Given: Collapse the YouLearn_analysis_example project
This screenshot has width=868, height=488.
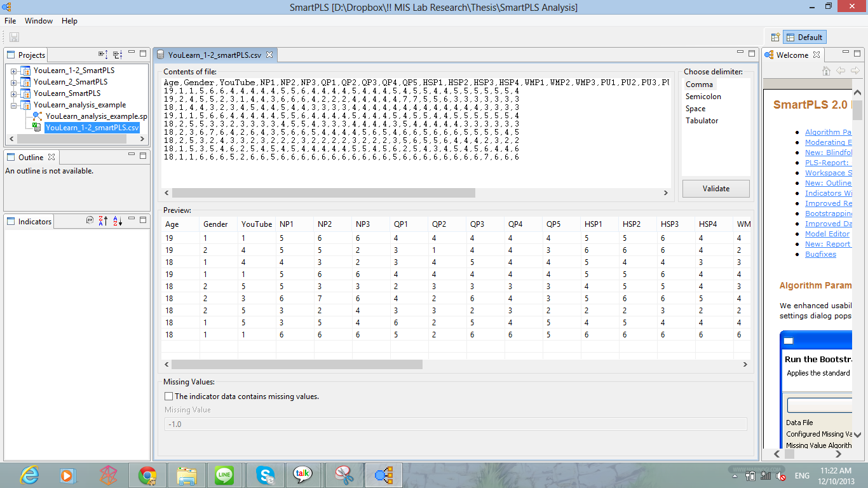Looking at the screenshot, I should [x=14, y=105].
